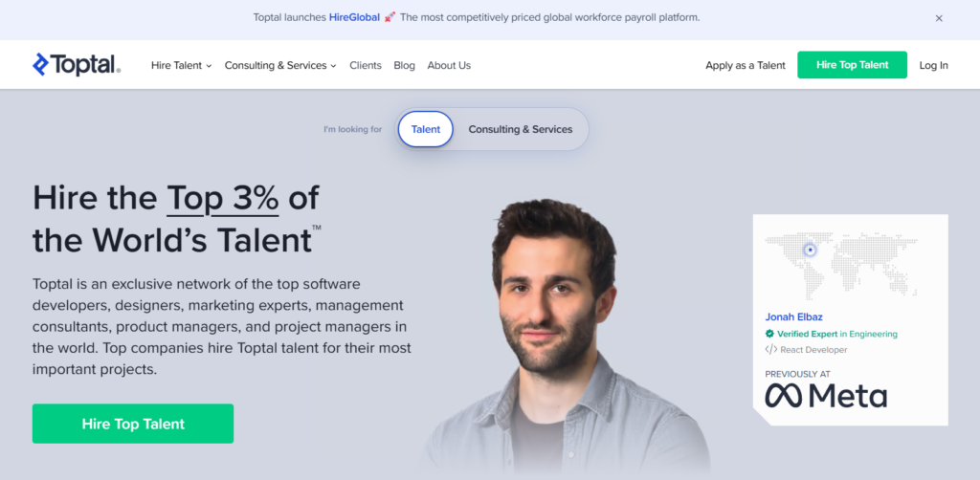This screenshot has width=980, height=480.
Task: Click the 'PREVIOUSLY AT' label
Action: (x=797, y=374)
